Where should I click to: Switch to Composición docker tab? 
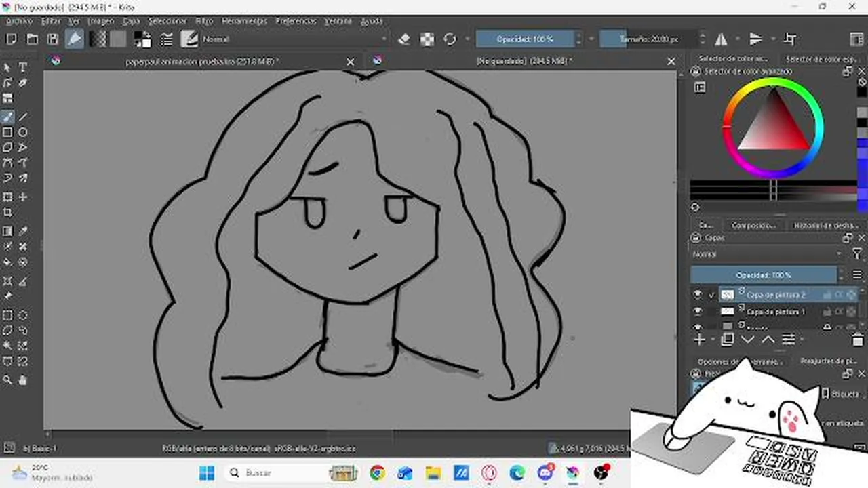click(x=753, y=225)
